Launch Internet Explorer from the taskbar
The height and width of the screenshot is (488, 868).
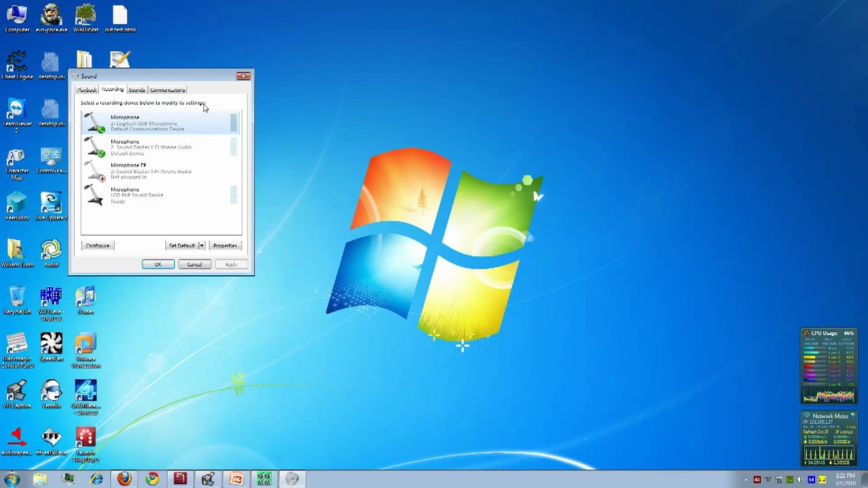[x=96, y=479]
